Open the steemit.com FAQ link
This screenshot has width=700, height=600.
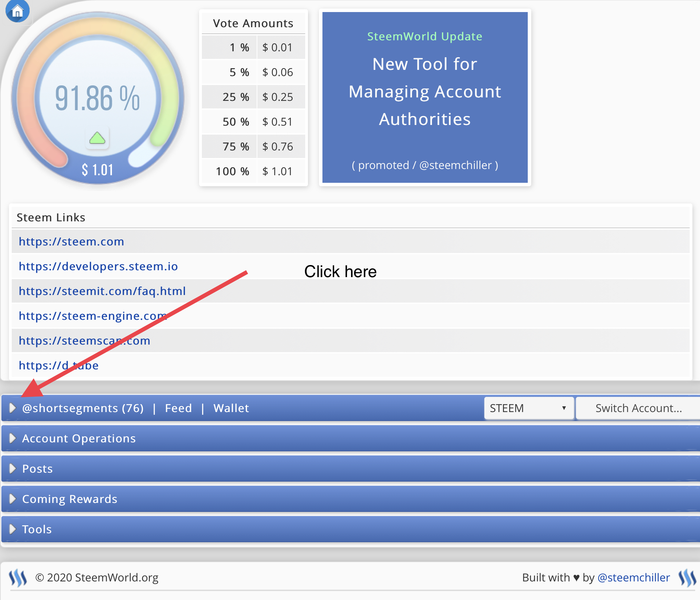coord(102,291)
